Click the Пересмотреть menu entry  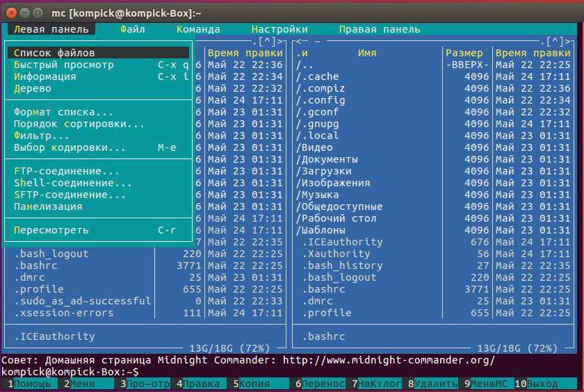pyautogui.click(x=51, y=230)
